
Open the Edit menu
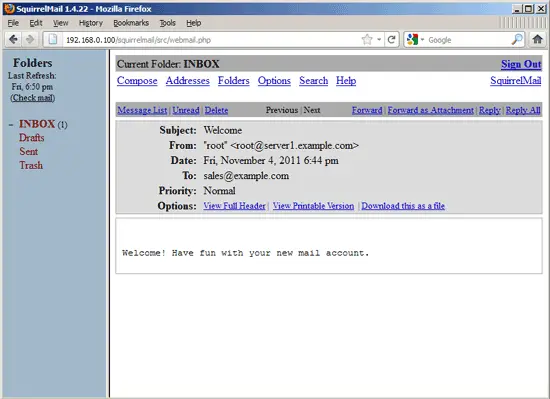click(x=36, y=23)
